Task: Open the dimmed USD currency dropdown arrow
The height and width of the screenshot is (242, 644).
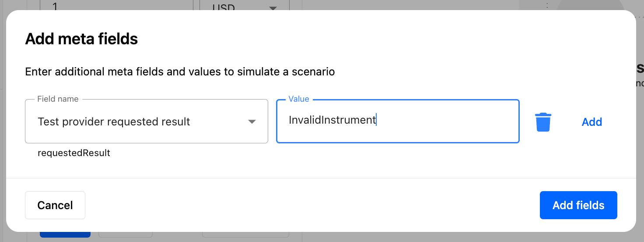Action: pyautogui.click(x=273, y=7)
